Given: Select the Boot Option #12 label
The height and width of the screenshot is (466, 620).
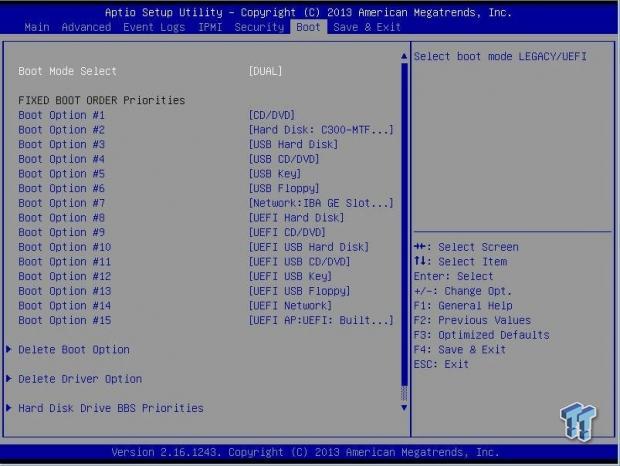Looking at the screenshot, I should pyautogui.click(x=64, y=276).
